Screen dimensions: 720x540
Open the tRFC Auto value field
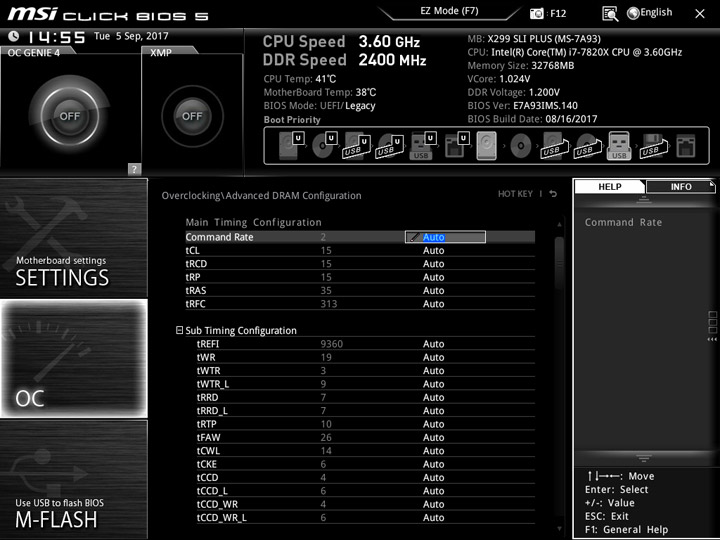433,304
